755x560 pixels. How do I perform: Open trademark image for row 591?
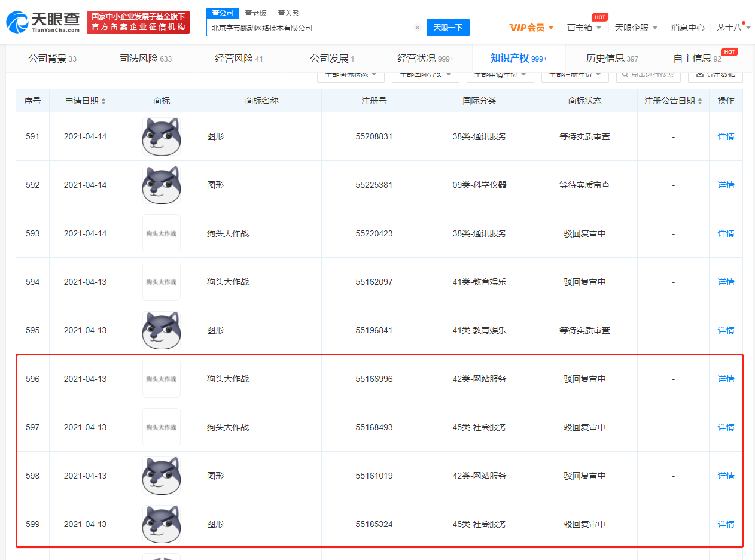(x=162, y=136)
